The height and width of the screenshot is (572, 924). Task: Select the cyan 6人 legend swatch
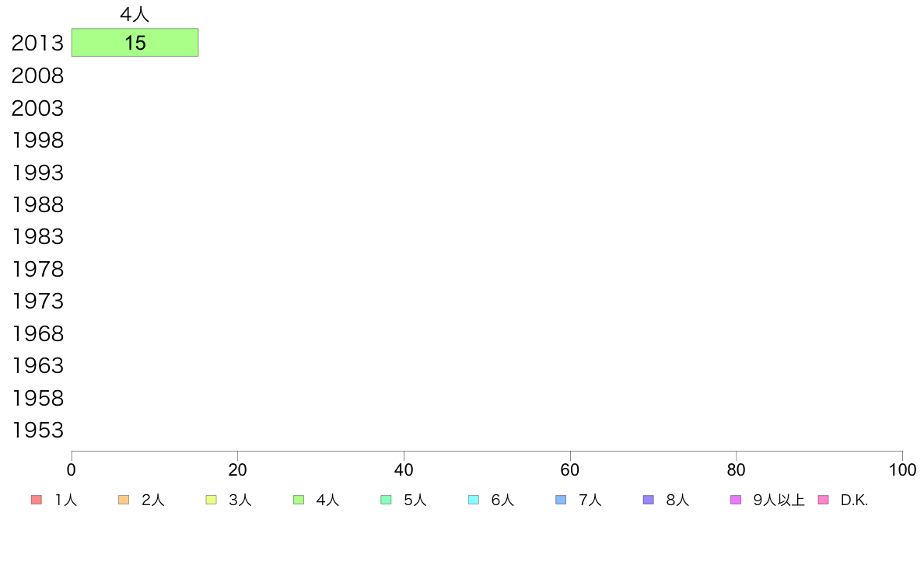(x=474, y=500)
